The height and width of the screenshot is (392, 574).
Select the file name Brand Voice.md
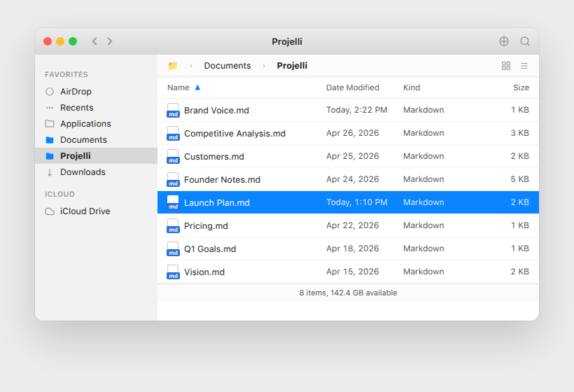point(216,110)
